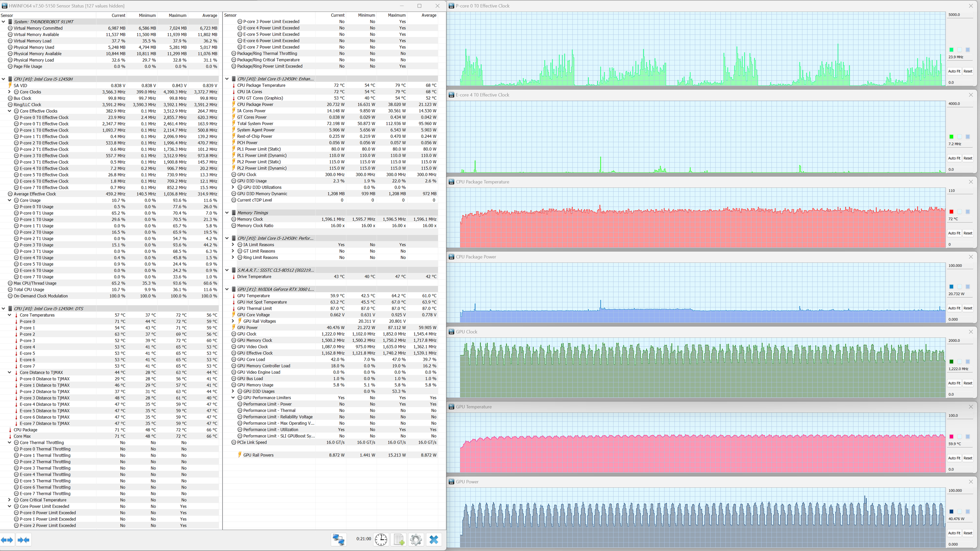Click the 5000.0 max-scale field on P-core graph
The height and width of the screenshot is (551, 980).
[959, 15]
